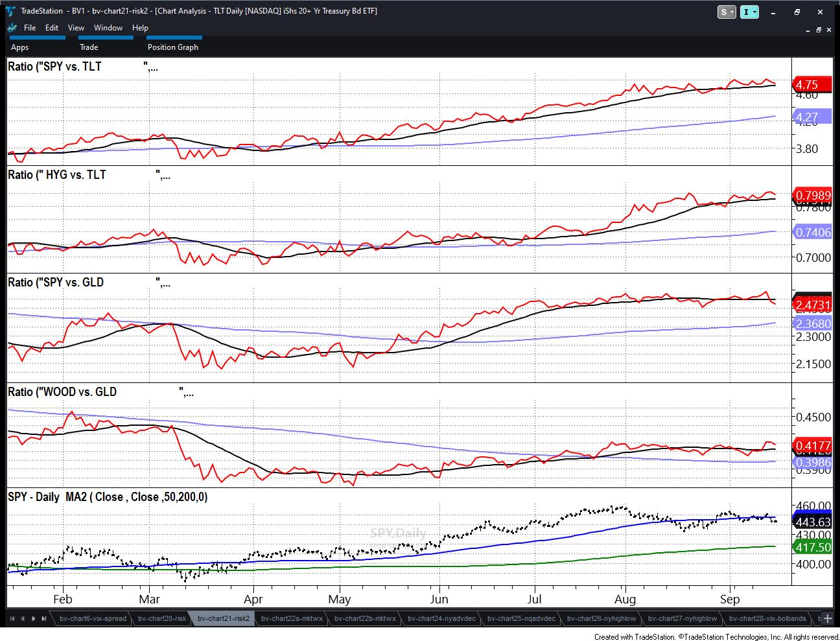The height and width of the screenshot is (641, 840).
Task: Click the TradeStation logo icon in title bar
Action: pyautogui.click(x=11, y=11)
